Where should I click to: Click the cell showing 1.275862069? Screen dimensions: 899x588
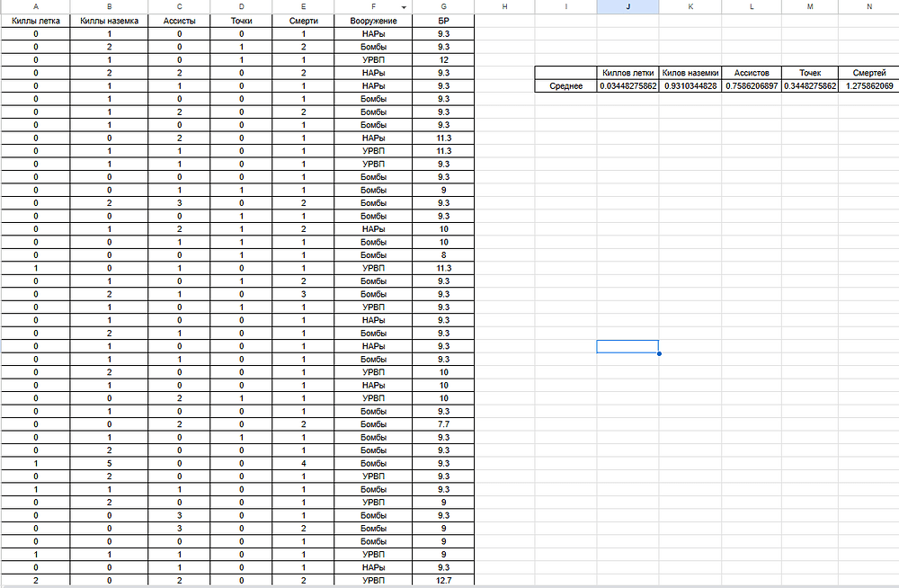click(x=868, y=86)
